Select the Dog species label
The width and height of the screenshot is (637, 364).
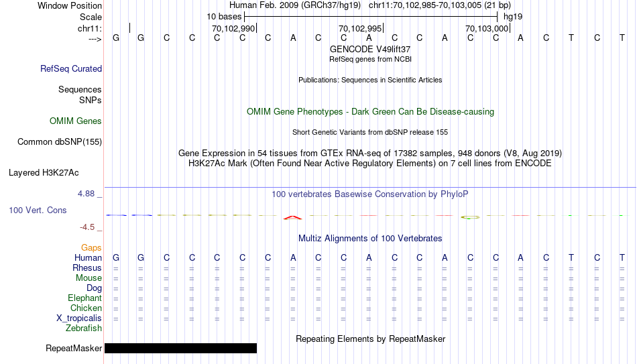click(95, 288)
